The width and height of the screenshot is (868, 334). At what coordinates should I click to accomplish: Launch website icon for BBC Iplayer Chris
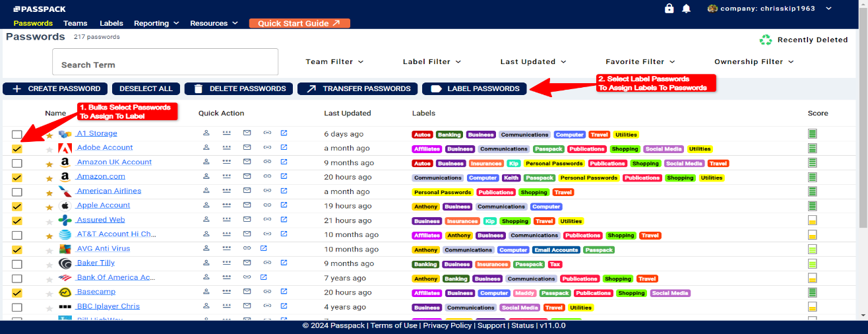coord(284,307)
